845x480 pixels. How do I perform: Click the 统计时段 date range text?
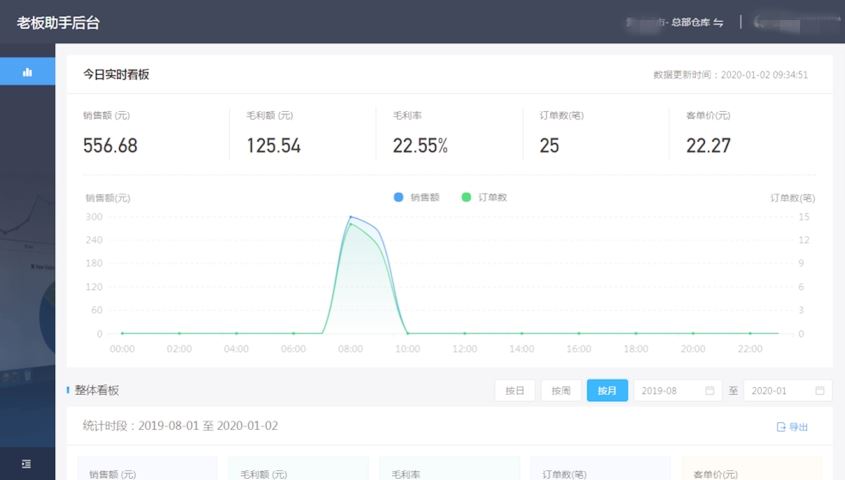coord(180,426)
